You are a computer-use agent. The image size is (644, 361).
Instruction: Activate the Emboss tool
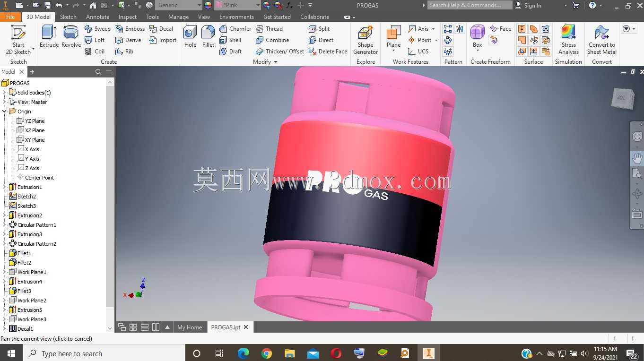[130, 29]
